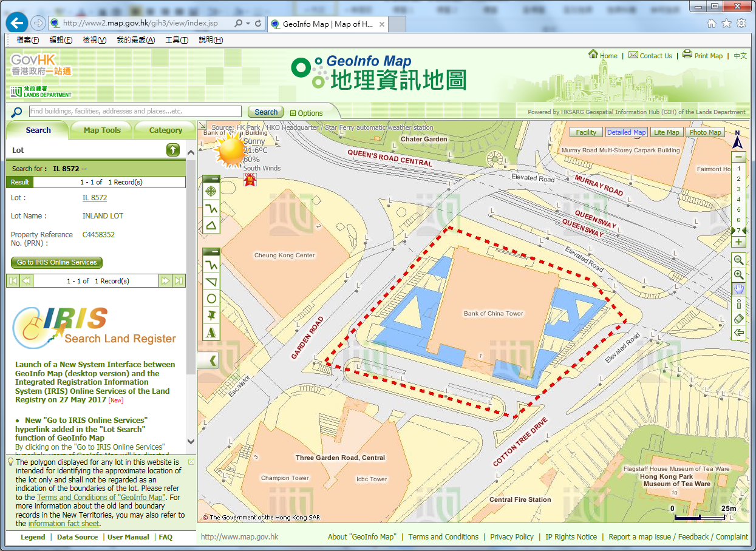The height and width of the screenshot is (551, 756).
Task: Go back to previous map extent
Action: click(x=739, y=333)
